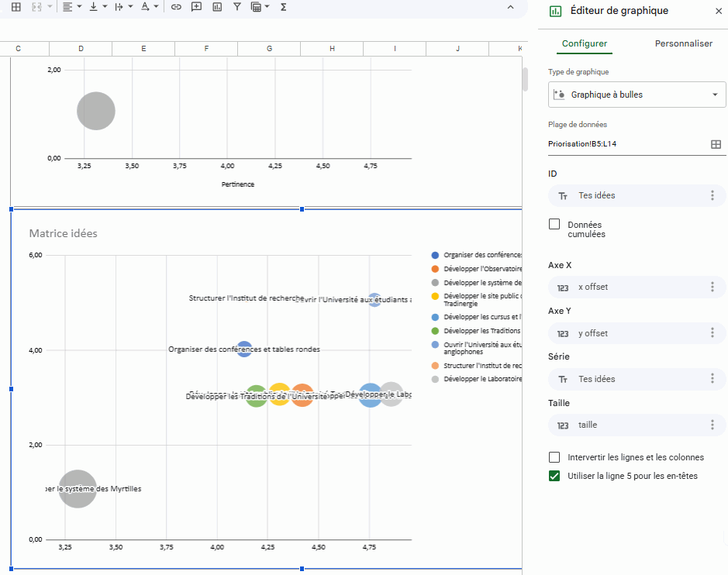Open the insert link tool

point(176,7)
